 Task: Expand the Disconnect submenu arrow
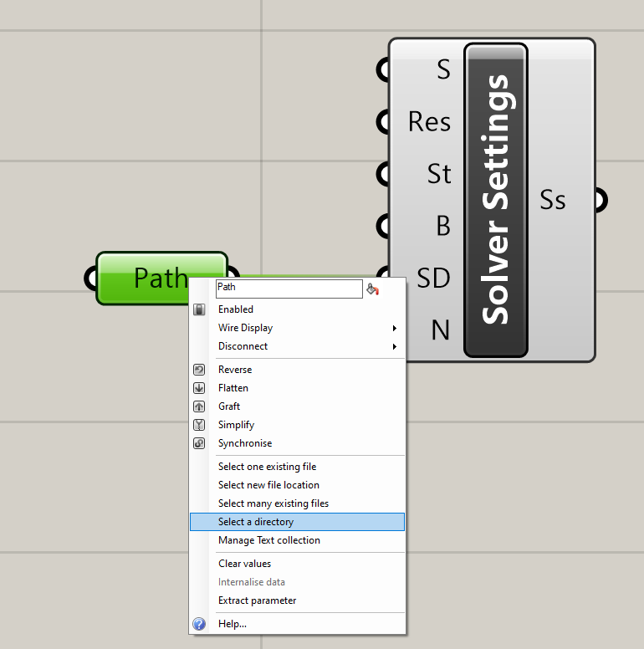coord(394,346)
